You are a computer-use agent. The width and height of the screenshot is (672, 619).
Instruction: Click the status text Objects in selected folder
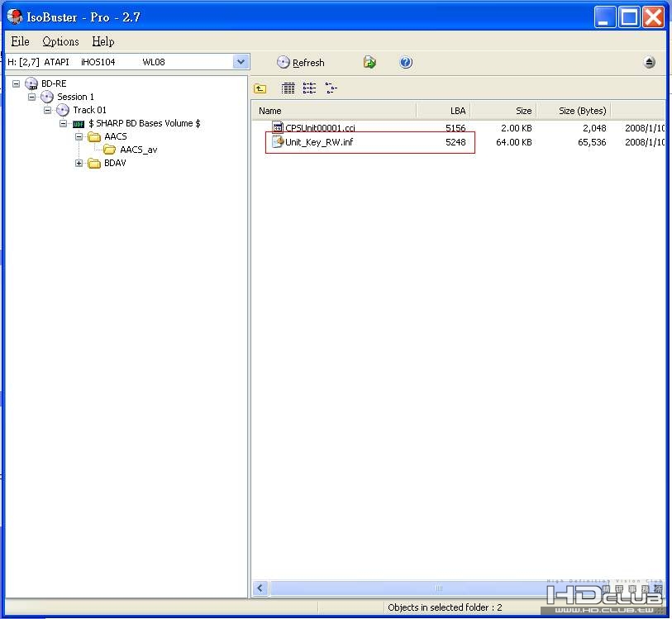445,607
